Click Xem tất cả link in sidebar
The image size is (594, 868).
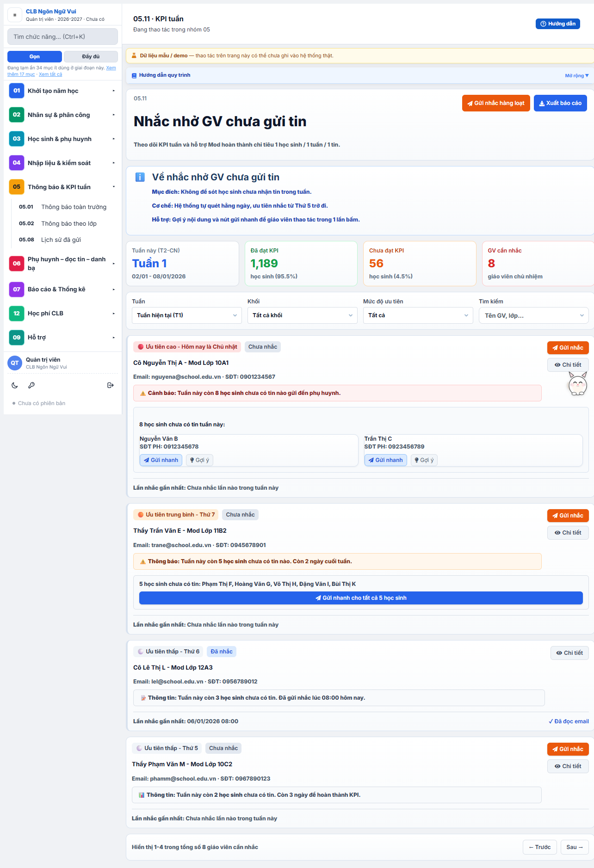tap(50, 74)
